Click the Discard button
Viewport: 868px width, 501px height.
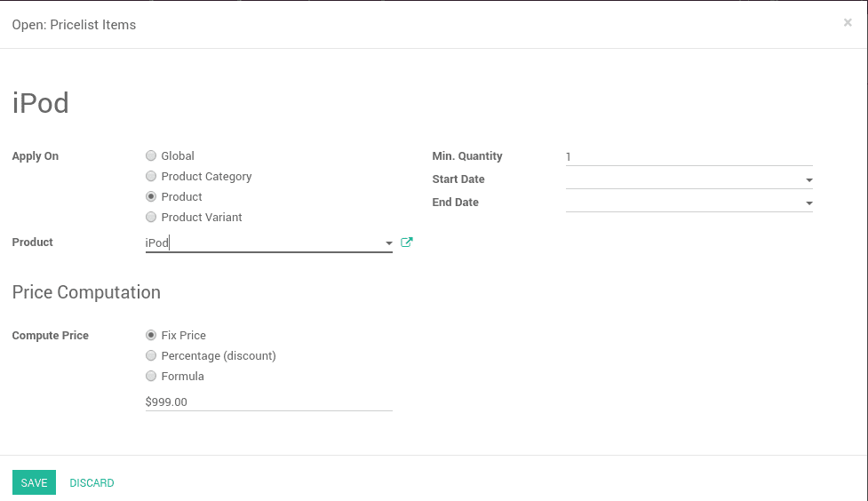pyautogui.click(x=92, y=482)
